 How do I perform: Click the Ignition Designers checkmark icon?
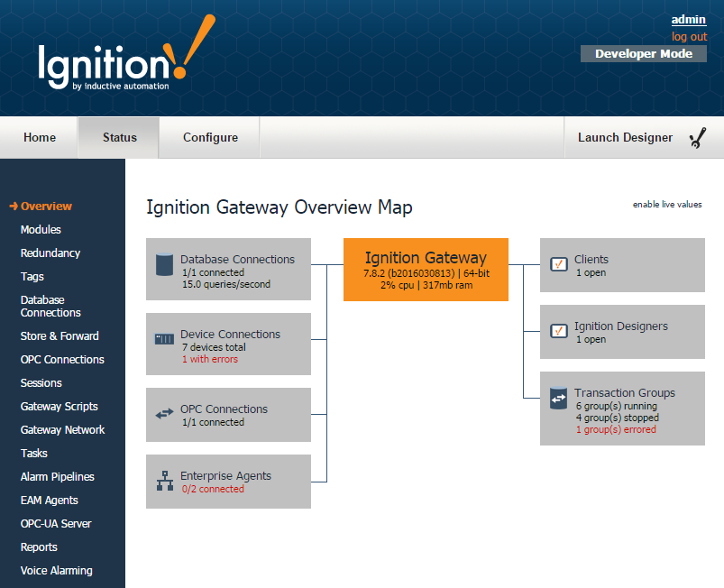point(559,331)
